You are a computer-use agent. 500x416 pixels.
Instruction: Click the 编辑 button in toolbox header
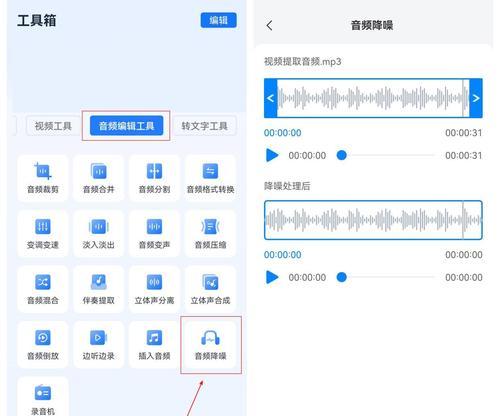[219, 21]
